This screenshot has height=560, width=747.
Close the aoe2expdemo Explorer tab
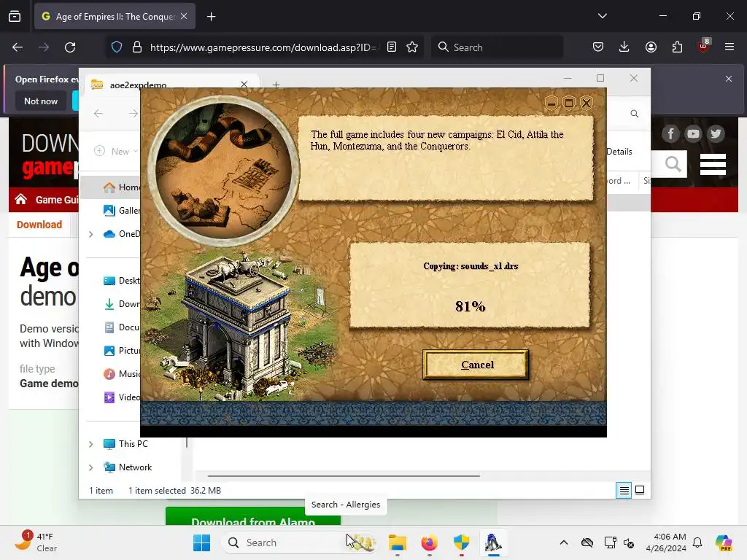(x=244, y=84)
